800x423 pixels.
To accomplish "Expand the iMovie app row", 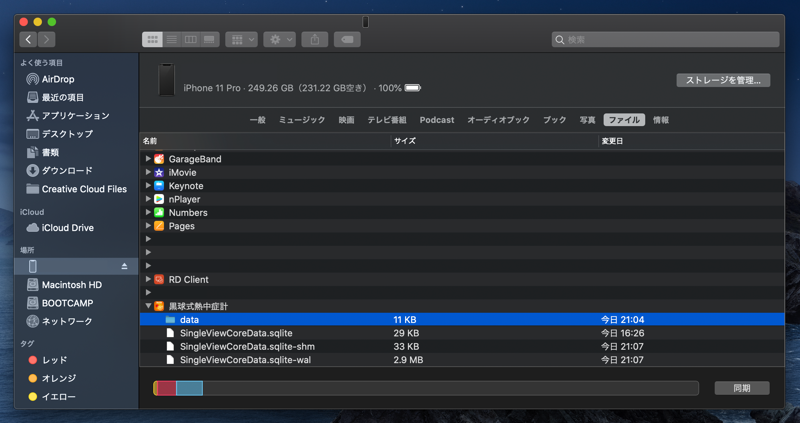I will pyautogui.click(x=148, y=172).
